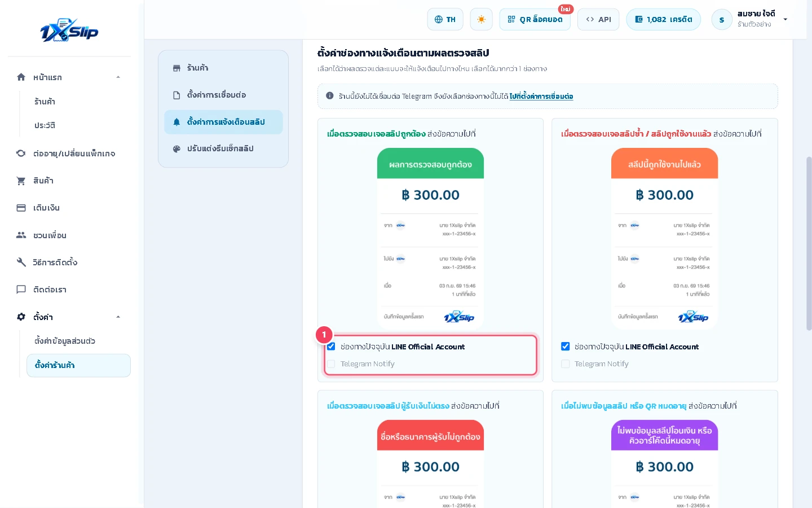
Task: Check Telegram Notify under valid slip card
Action: coord(331,364)
